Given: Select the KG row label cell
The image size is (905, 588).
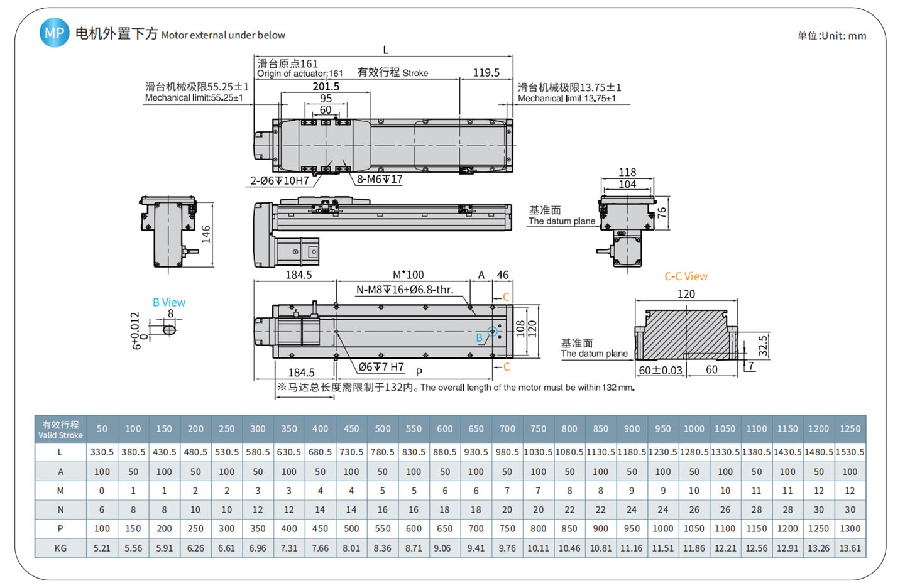Looking at the screenshot, I should click(60, 548).
